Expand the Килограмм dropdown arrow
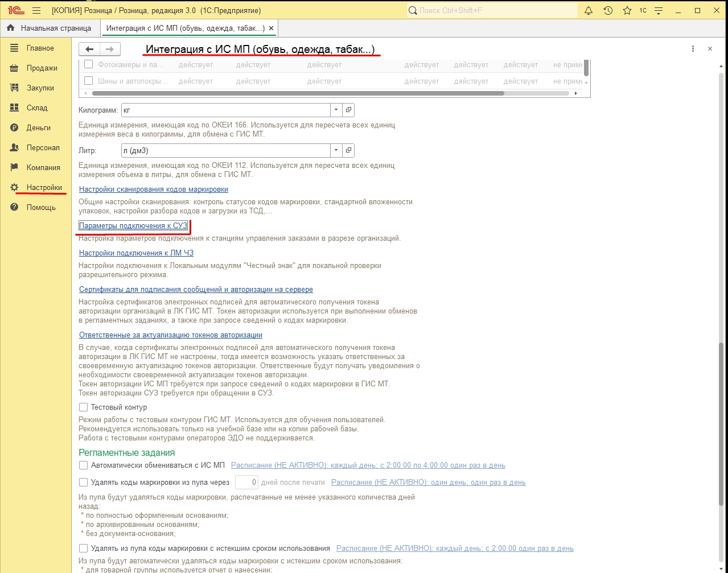The height and width of the screenshot is (573, 728). [x=336, y=110]
